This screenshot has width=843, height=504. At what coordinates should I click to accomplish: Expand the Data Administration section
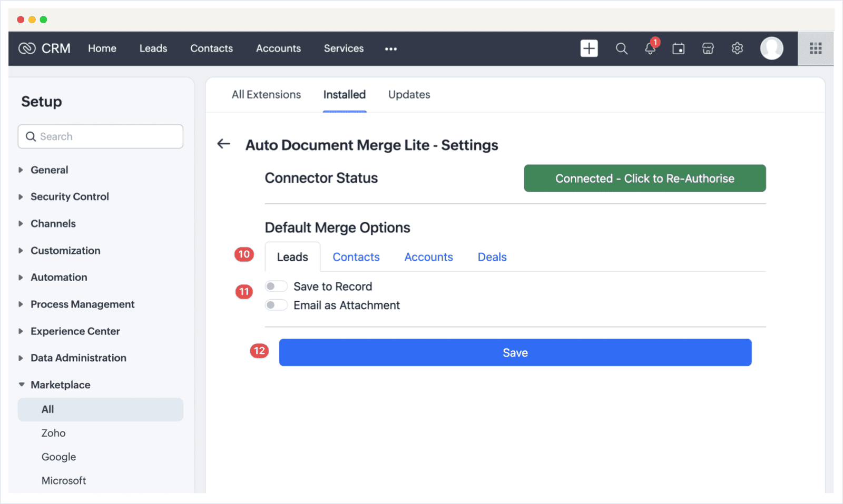(21, 358)
